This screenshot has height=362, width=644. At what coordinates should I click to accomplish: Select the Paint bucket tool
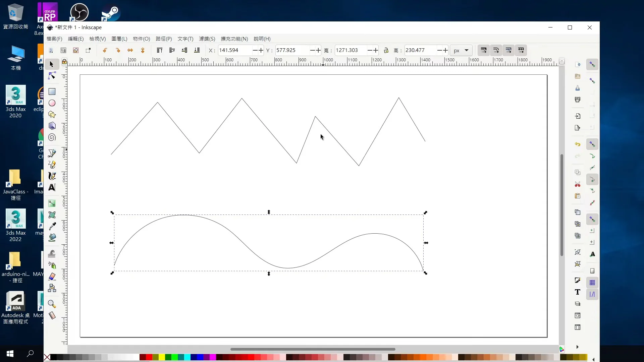click(52, 238)
